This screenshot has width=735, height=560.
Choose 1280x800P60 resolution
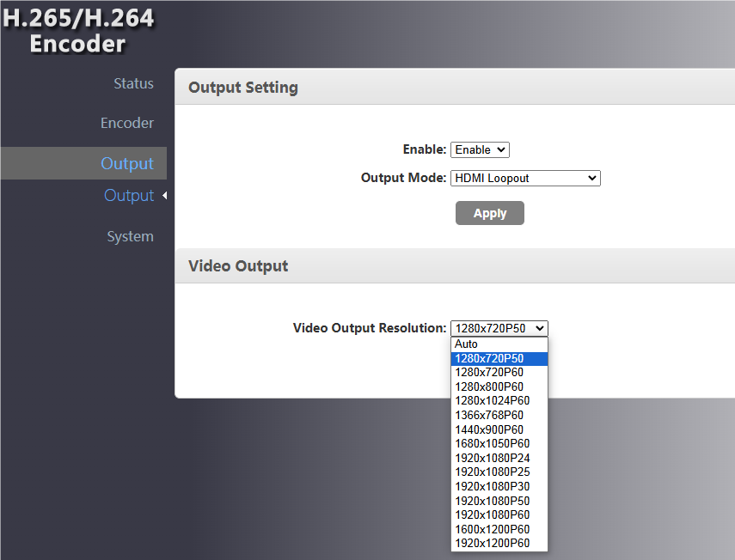pos(499,387)
